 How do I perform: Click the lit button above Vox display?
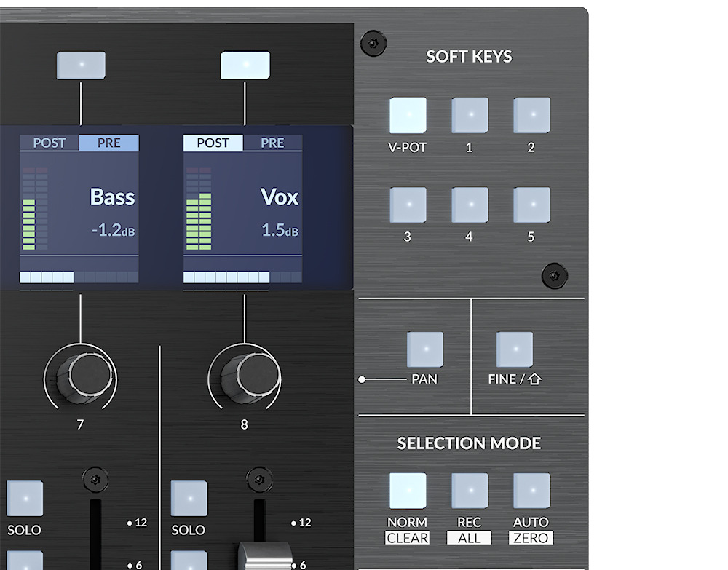tap(245, 65)
